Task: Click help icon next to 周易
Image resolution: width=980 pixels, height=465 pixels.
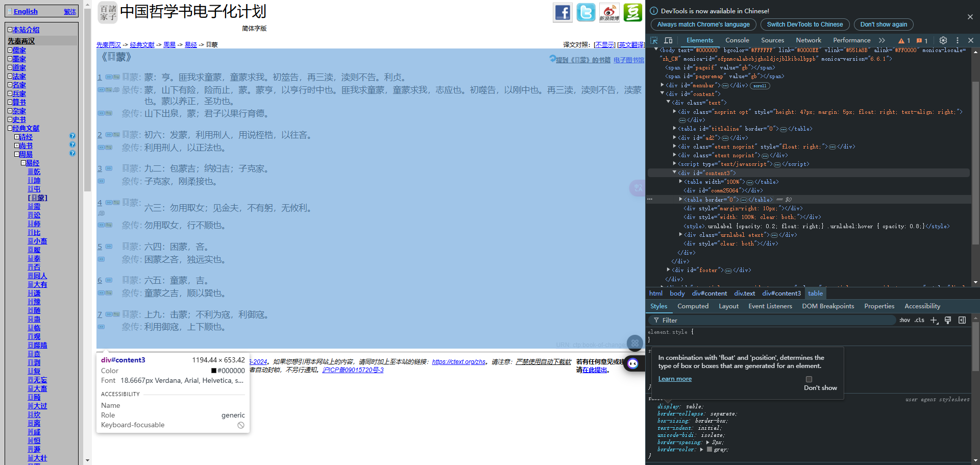Action: 72,153
